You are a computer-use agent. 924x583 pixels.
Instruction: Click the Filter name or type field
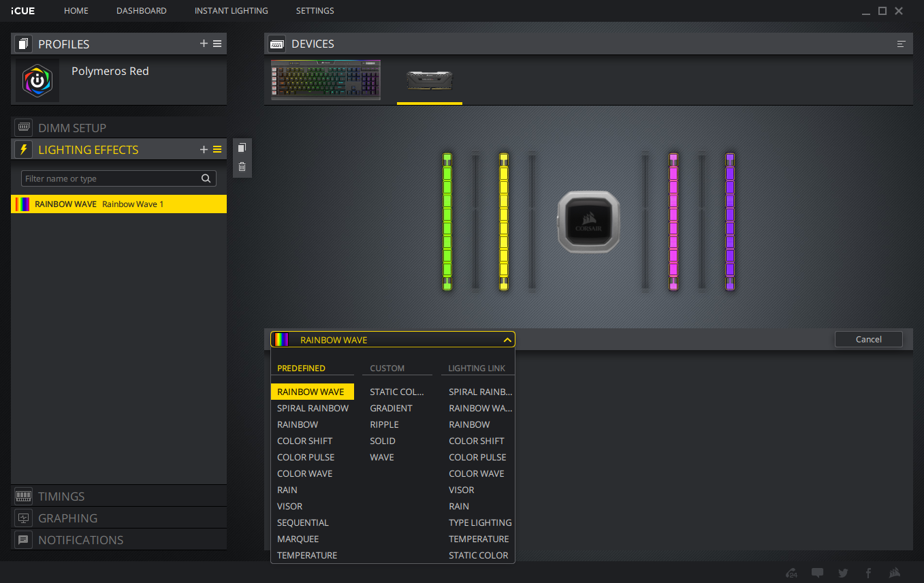[x=110, y=178]
